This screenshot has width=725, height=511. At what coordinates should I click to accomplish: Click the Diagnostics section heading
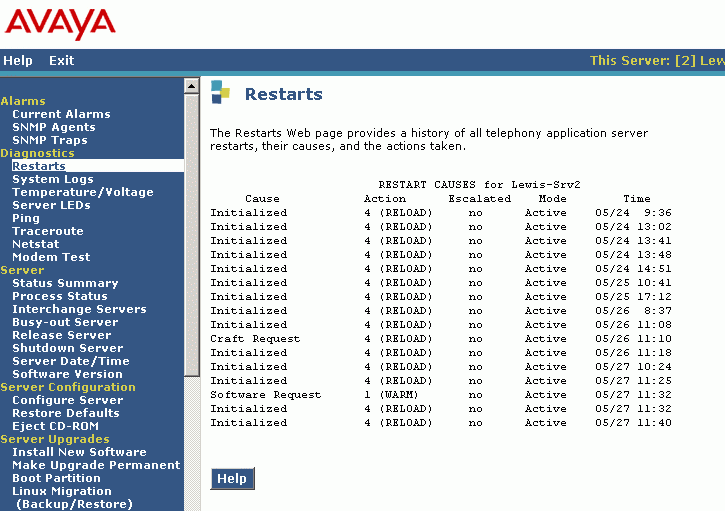37,153
